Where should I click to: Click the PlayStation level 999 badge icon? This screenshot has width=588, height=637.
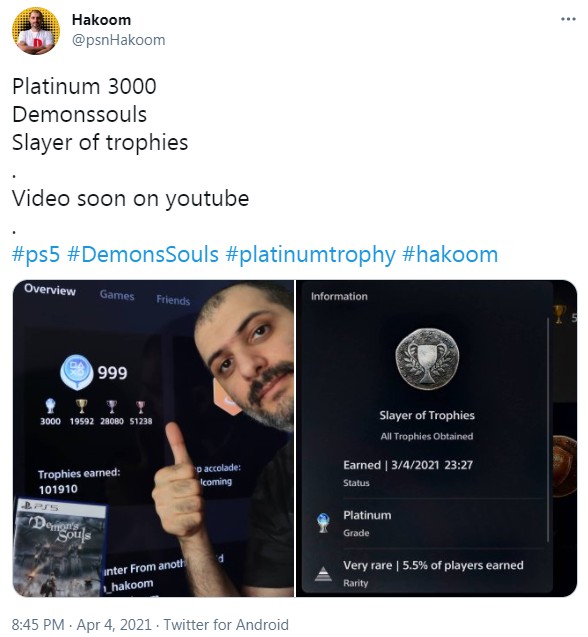[x=77, y=372]
